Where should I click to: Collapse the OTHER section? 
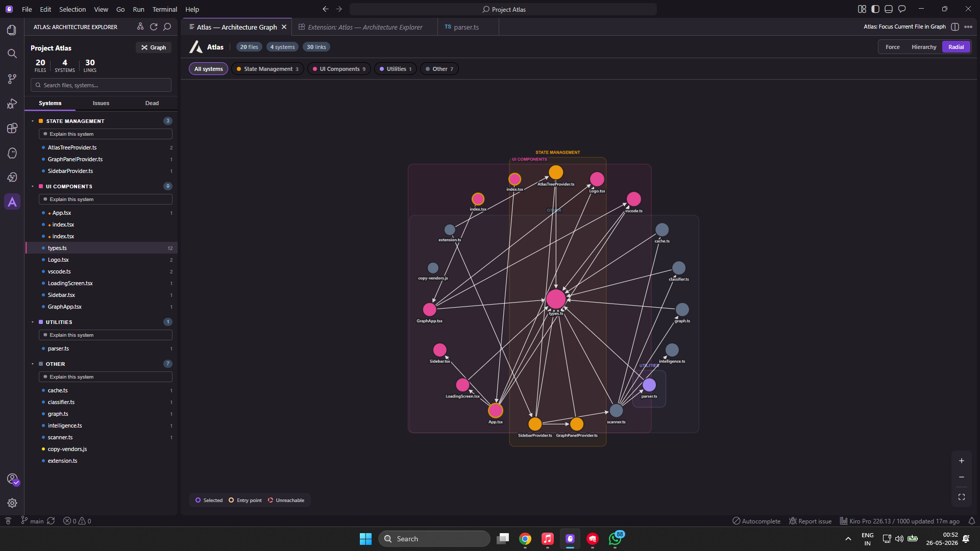tap(33, 364)
